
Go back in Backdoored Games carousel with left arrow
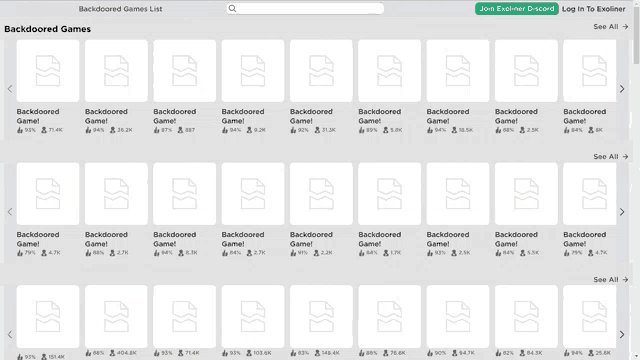pos(10,89)
